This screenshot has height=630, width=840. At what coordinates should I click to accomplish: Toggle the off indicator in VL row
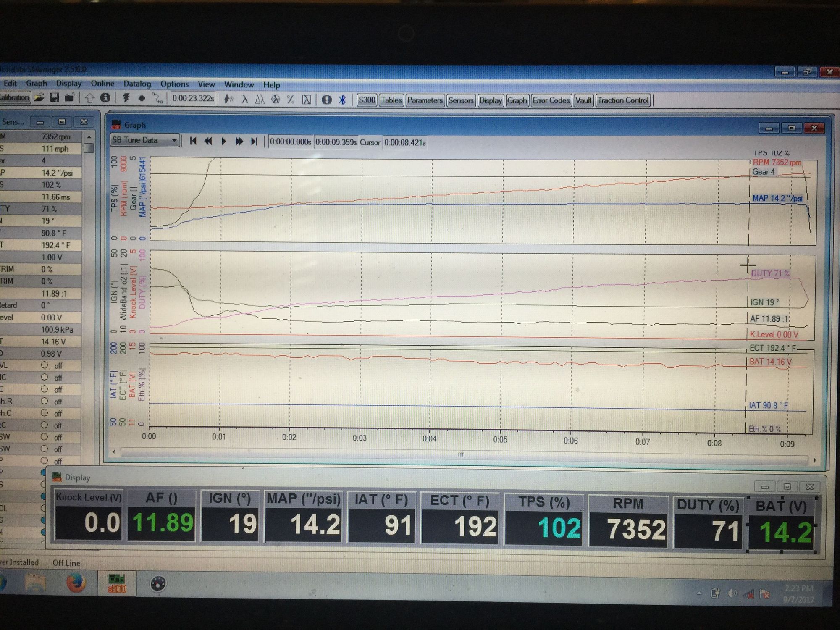pos(45,365)
